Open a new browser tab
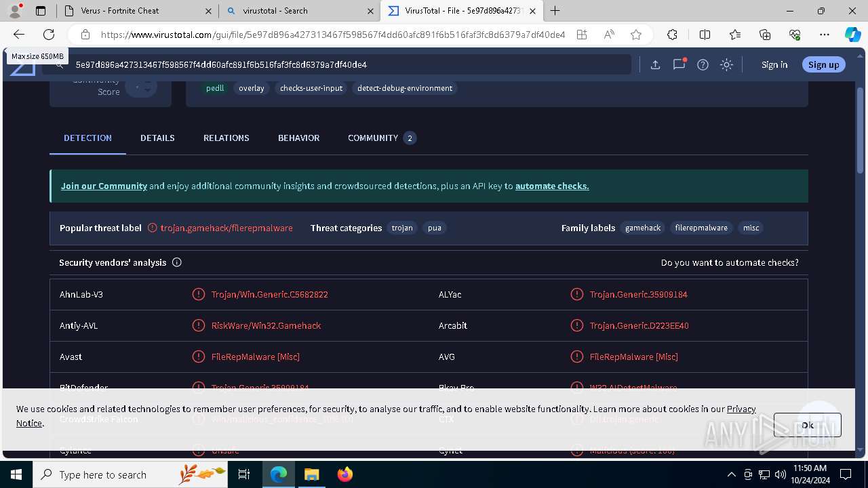The height and width of the screenshot is (488, 868). (555, 11)
